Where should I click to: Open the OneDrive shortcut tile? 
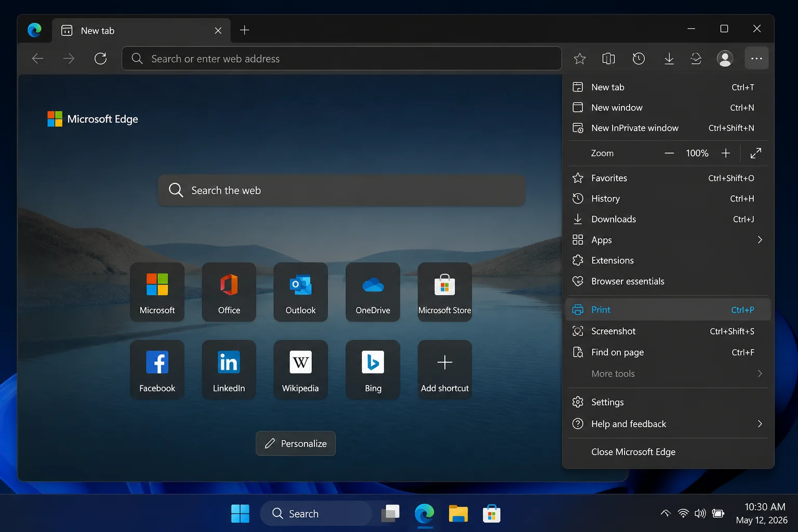coord(373,292)
